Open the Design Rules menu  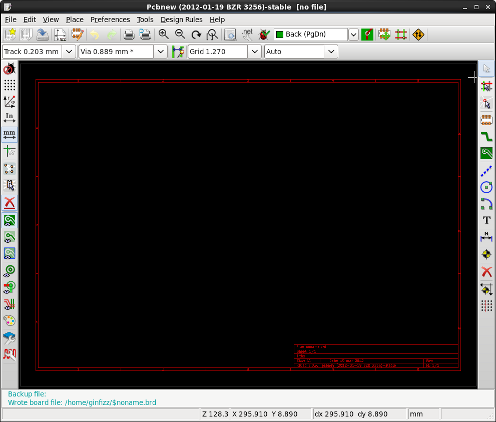[x=181, y=20]
